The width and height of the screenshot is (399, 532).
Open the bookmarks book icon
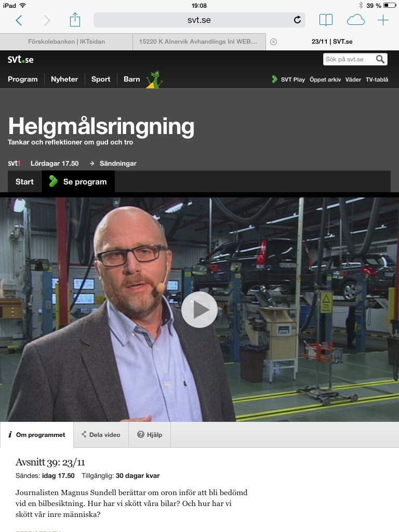pos(326,20)
